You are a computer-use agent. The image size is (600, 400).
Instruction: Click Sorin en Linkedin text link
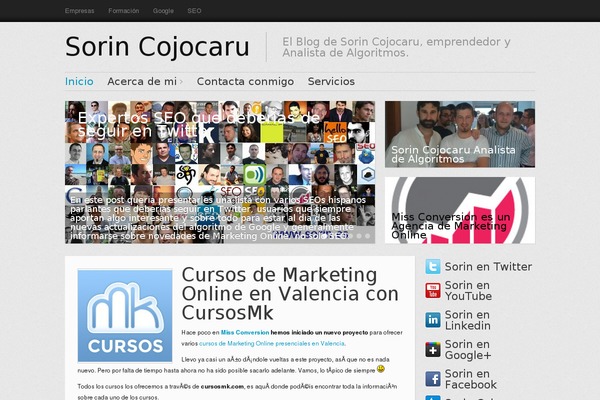[x=468, y=320]
